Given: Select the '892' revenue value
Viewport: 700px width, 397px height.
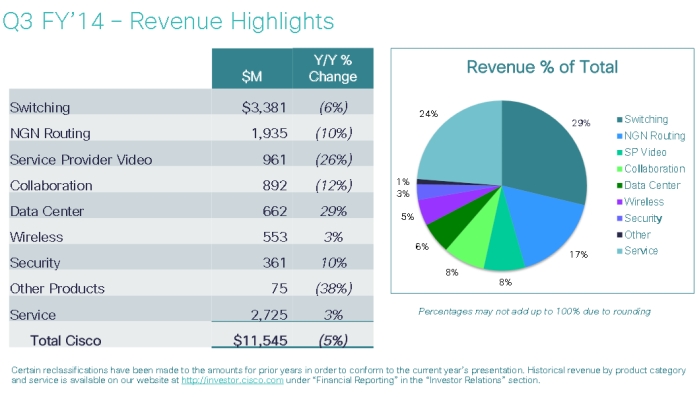Looking at the screenshot, I should point(275,186).
